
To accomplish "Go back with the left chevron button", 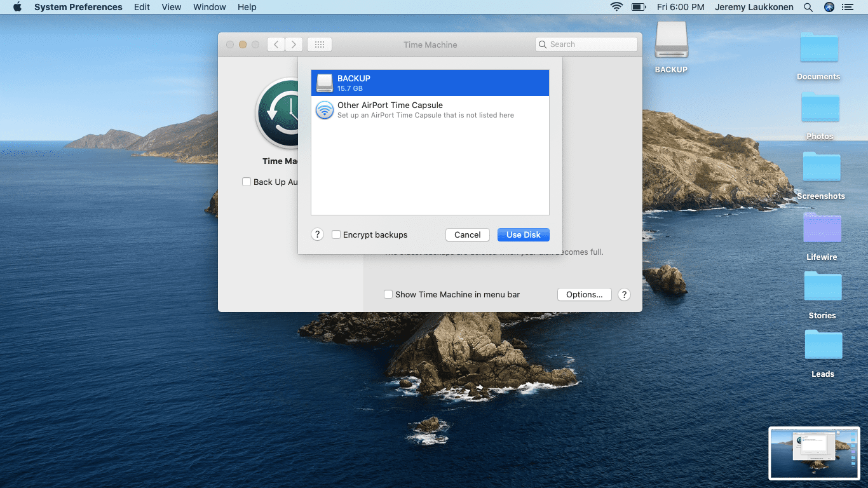I will 276,44.
